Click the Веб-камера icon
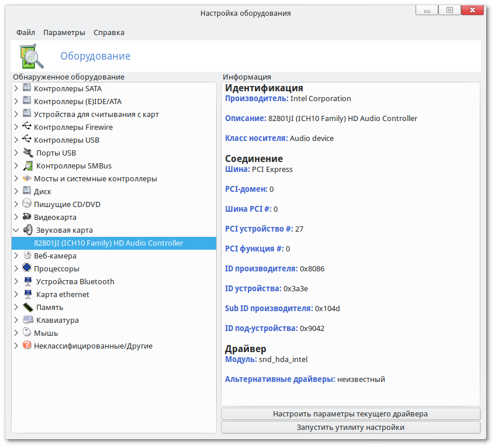This screenshot has width=495, height=448. pyautogui.click(x=27, y=255)
